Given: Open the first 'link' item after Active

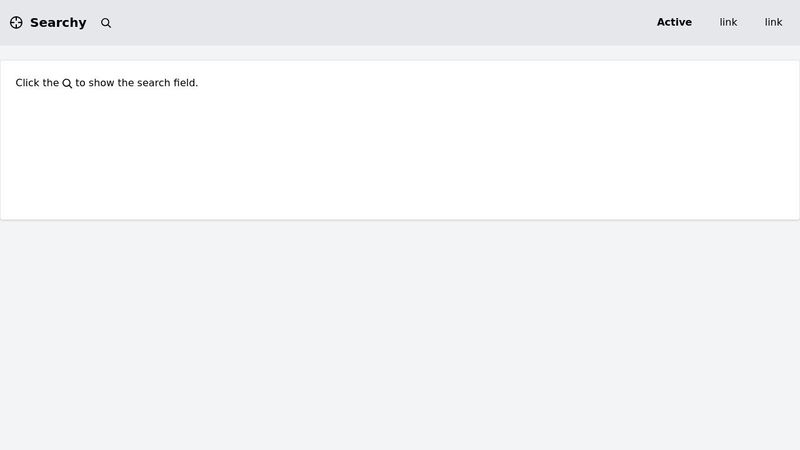Looking at the screenshot, I should (x=728, y=22).
